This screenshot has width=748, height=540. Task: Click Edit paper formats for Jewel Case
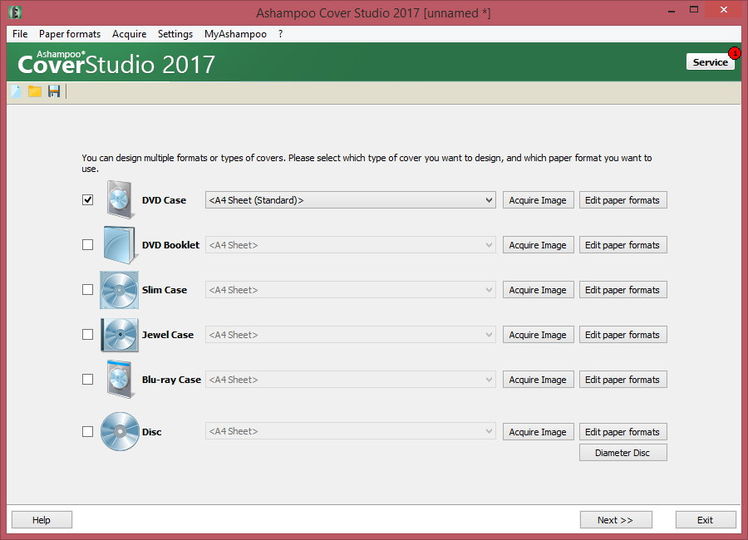point(623,334)
